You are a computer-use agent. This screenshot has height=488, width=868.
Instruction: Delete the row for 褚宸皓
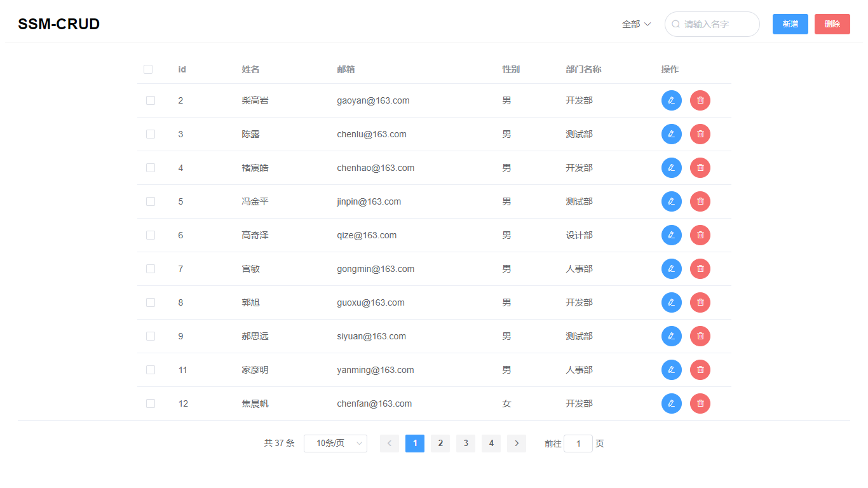tap(700, 168)
